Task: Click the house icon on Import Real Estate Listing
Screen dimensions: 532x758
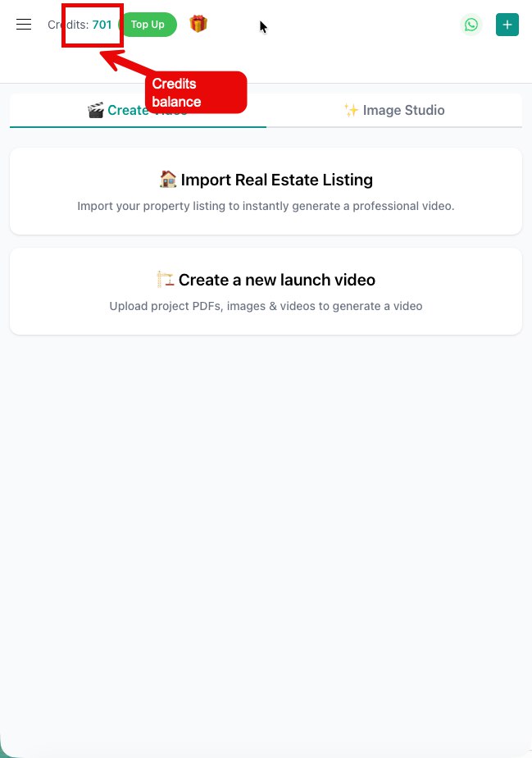Action: pos(167,179)
